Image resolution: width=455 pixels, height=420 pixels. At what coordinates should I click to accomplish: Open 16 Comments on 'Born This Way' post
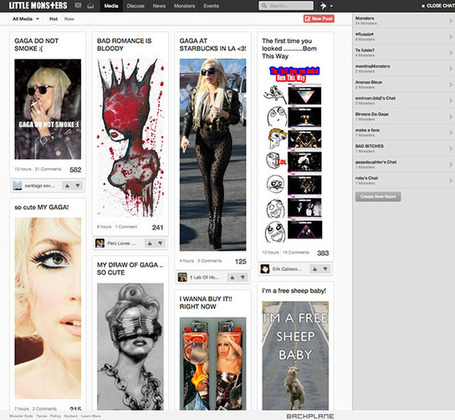pos(296,252)
